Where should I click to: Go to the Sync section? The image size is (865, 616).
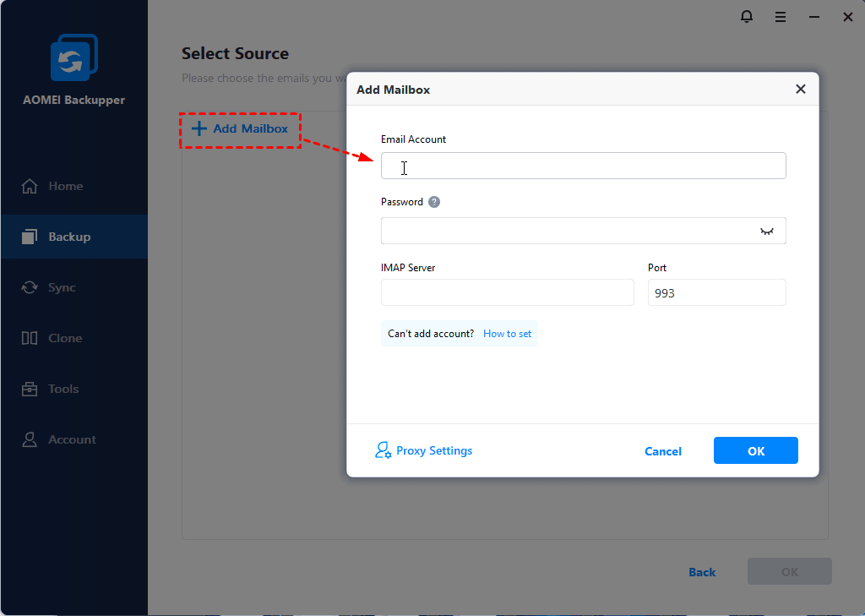(x=62, y=287)
